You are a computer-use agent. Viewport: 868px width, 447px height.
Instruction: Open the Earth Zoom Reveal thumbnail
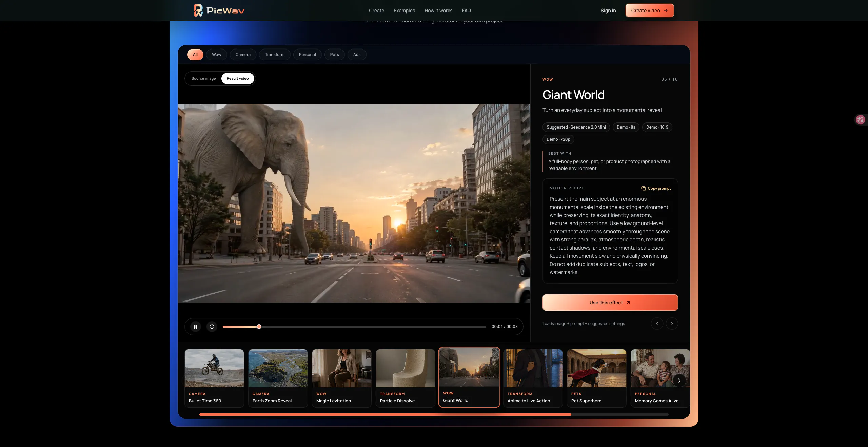(x=278, y=378)
